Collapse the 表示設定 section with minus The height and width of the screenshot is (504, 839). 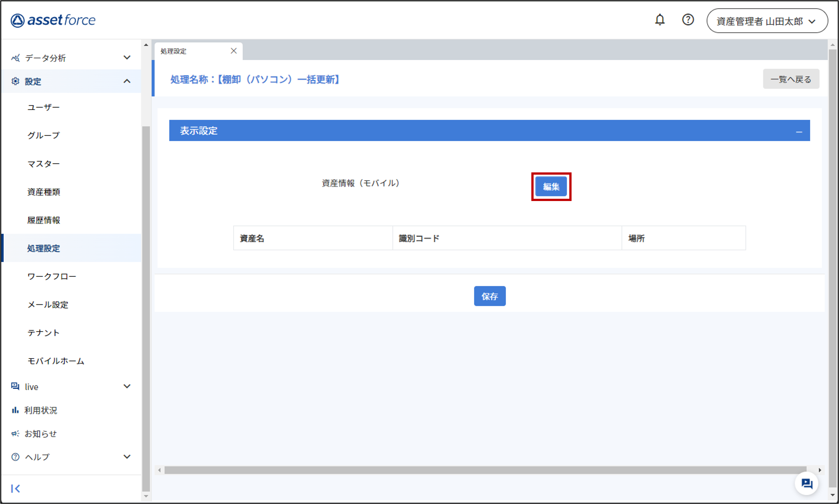tap(799, 132)
